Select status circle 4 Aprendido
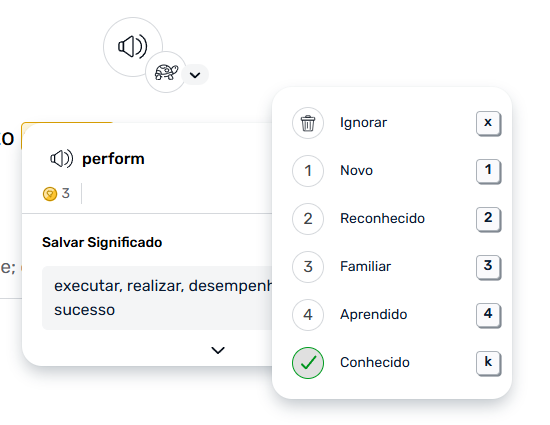550x425 pixels. click(308, 315)
